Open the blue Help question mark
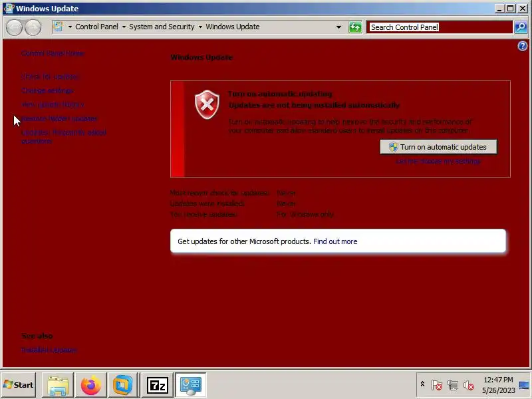532x399 pixels. pos(523,46)
